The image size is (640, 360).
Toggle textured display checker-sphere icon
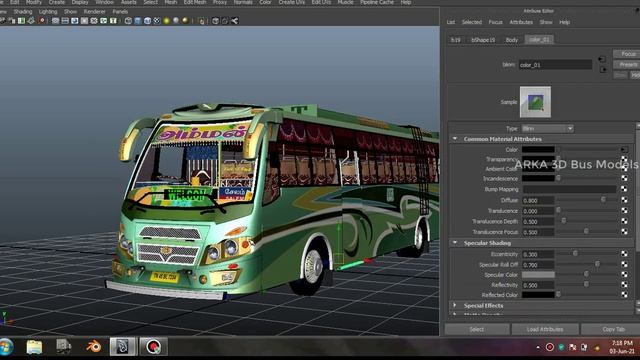coord(157,21)
